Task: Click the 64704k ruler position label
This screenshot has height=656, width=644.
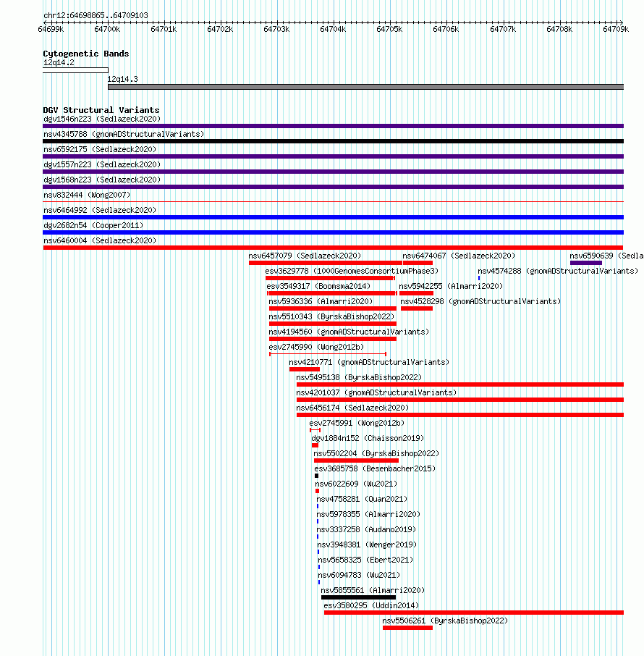Action: (x=333, y=29)
